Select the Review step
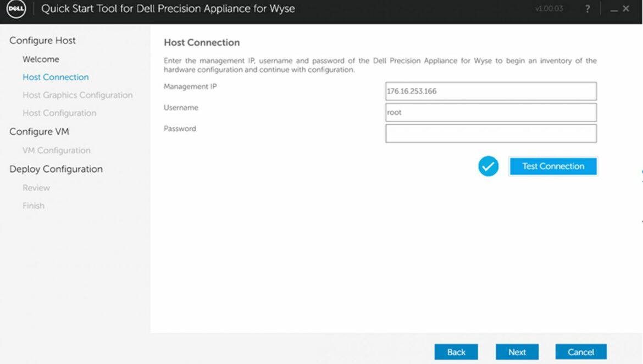 [x=36, y=188]
